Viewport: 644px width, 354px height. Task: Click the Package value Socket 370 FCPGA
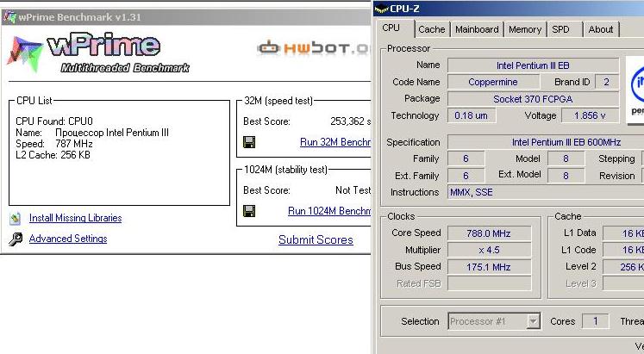[x=533, y=99]
